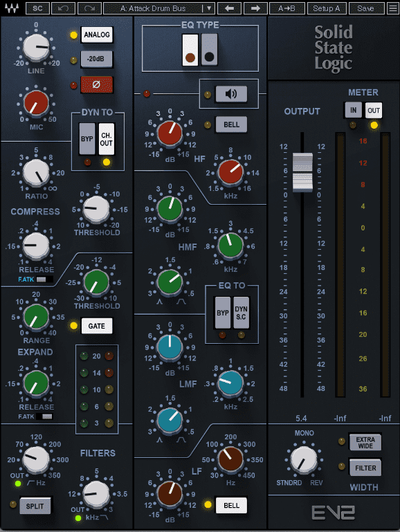The height and width of the screenshot is (532, 400).
Task: Disable the GATE switch
Action: click(97, 326)
